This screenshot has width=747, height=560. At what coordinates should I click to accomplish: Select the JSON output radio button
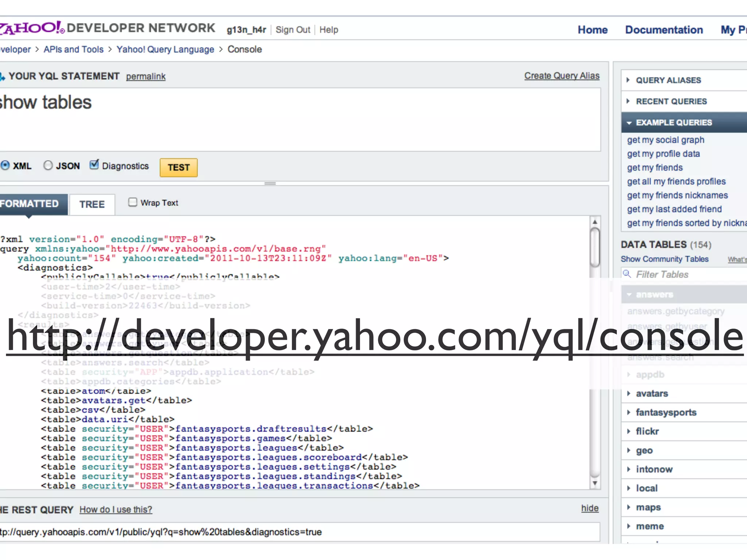coord(48,166)
